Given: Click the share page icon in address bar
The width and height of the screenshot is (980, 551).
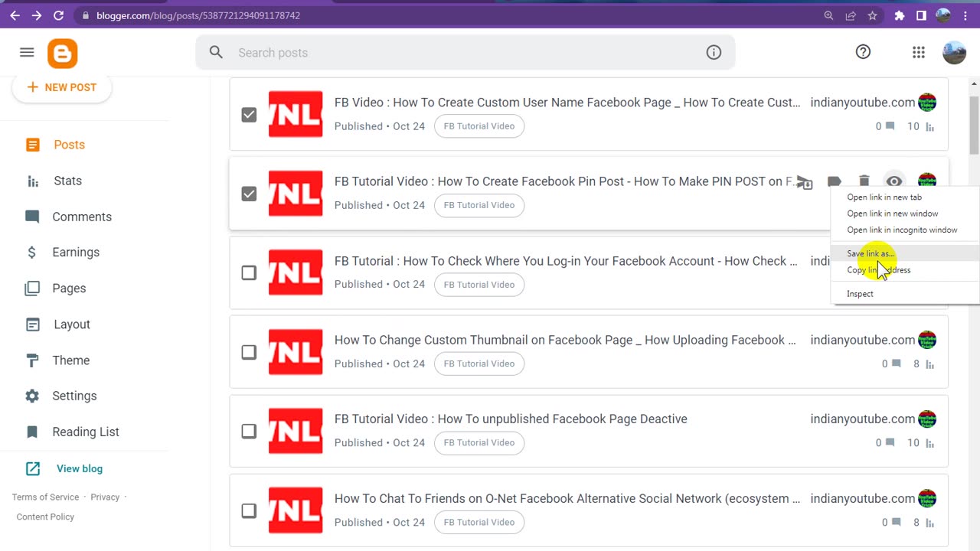Looking at the screenshot, I should click(x=851, y=15).
